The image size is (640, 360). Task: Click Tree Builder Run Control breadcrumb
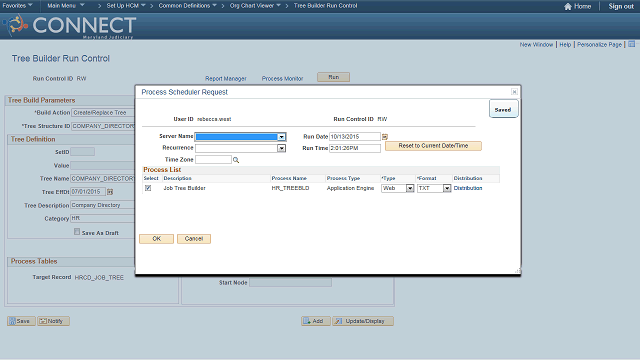pyautogui.click(x=325, y=6)
